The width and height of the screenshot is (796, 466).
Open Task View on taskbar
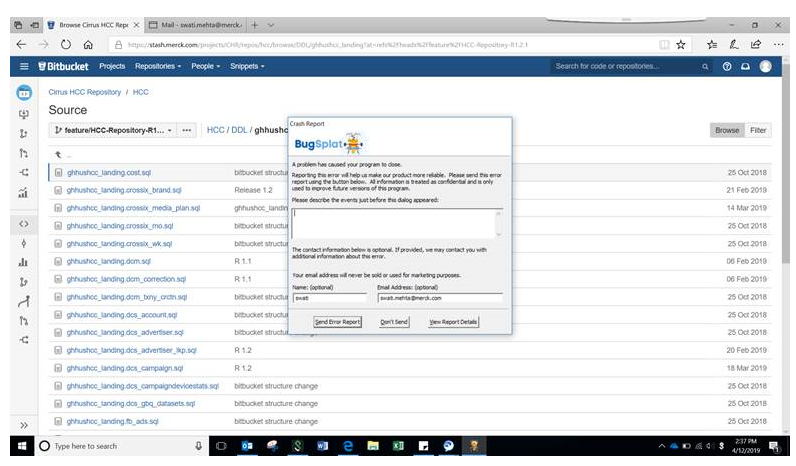(x=221, y=446)
